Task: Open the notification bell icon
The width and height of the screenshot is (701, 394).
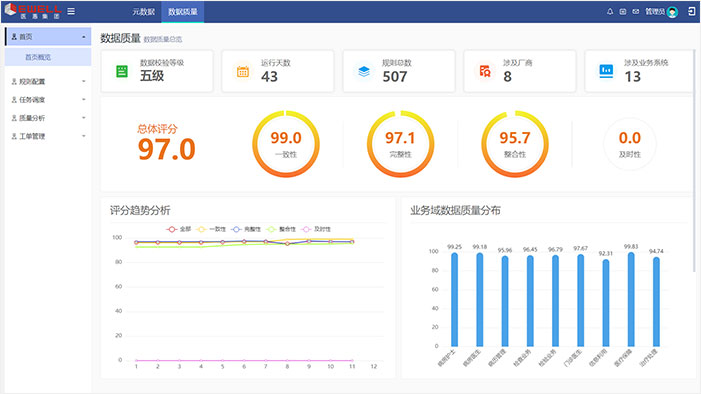Action: coord(610,12)
